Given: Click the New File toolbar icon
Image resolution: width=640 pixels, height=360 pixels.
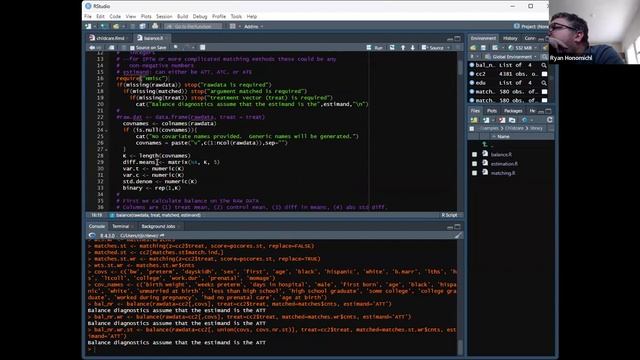Looking at the screenshot, I should coord(89,26).
